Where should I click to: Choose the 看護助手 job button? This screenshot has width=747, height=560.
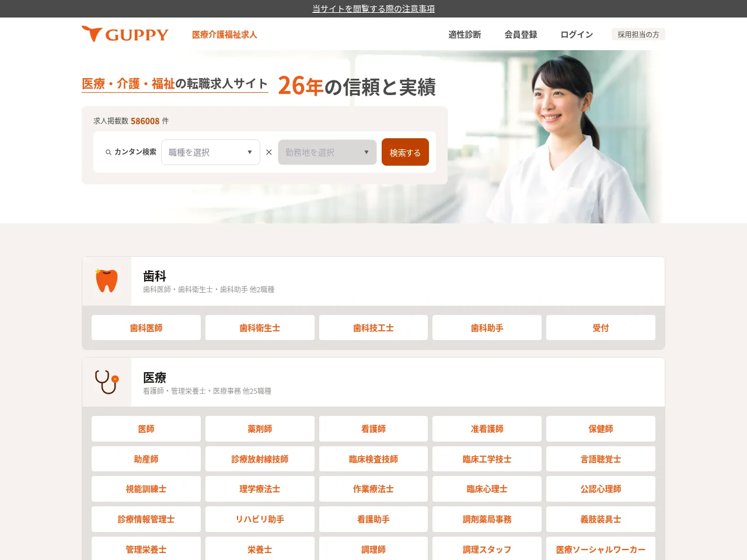tap(373, 519)
